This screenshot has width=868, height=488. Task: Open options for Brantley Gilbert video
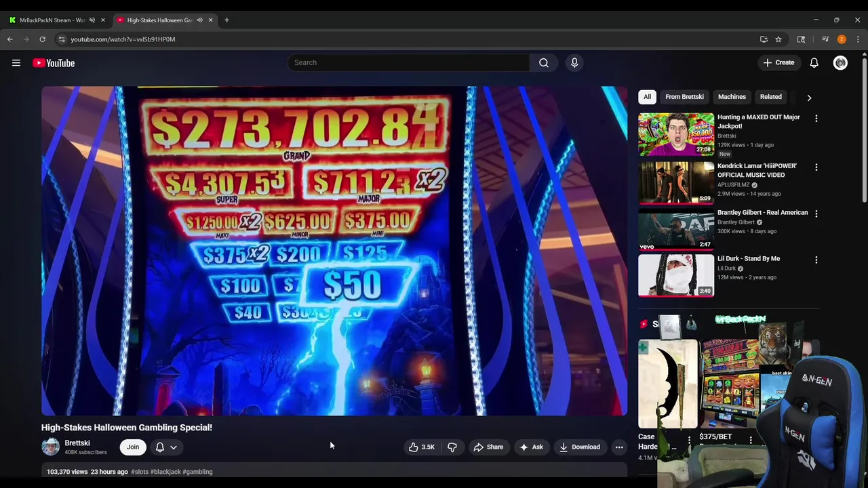click(816, 213)
